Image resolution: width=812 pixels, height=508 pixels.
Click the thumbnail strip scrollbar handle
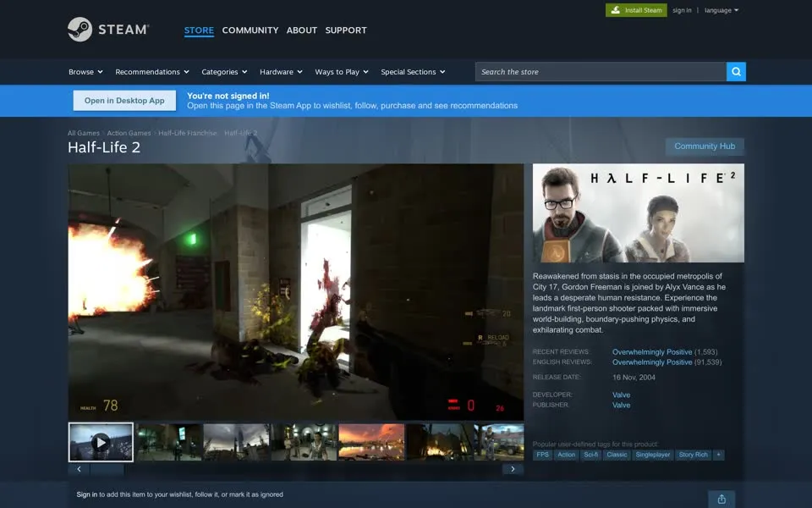tap(107, 469)
